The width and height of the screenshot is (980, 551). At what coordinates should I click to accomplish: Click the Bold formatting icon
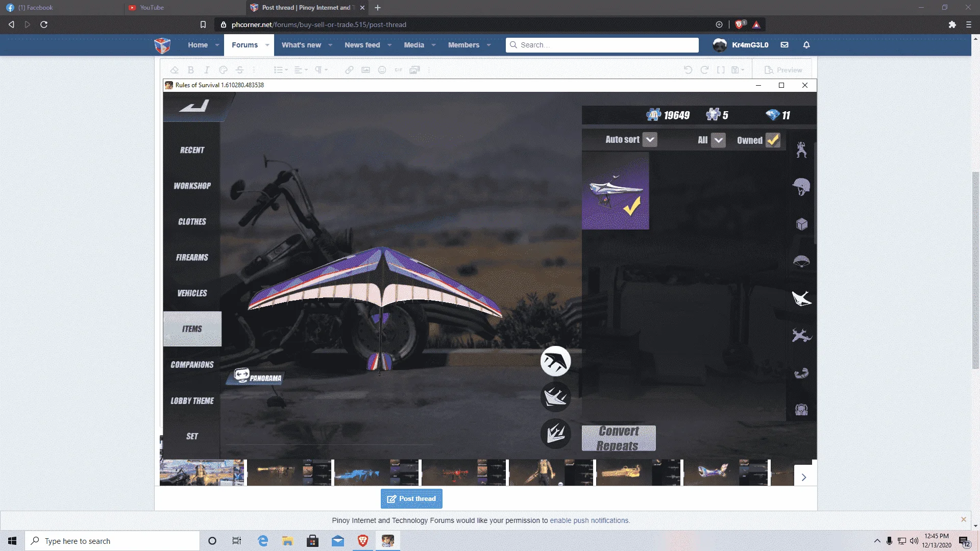pos(191,70)
